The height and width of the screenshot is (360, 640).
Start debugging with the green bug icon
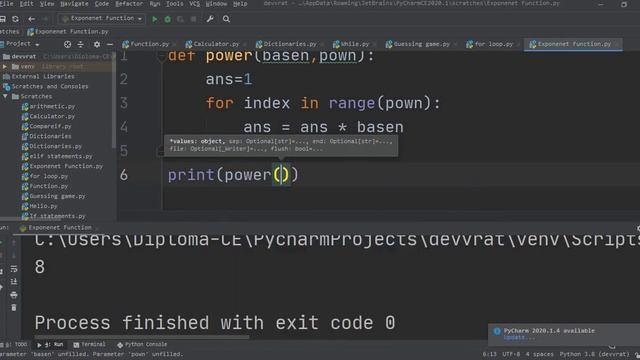click(x=167, y=19)
